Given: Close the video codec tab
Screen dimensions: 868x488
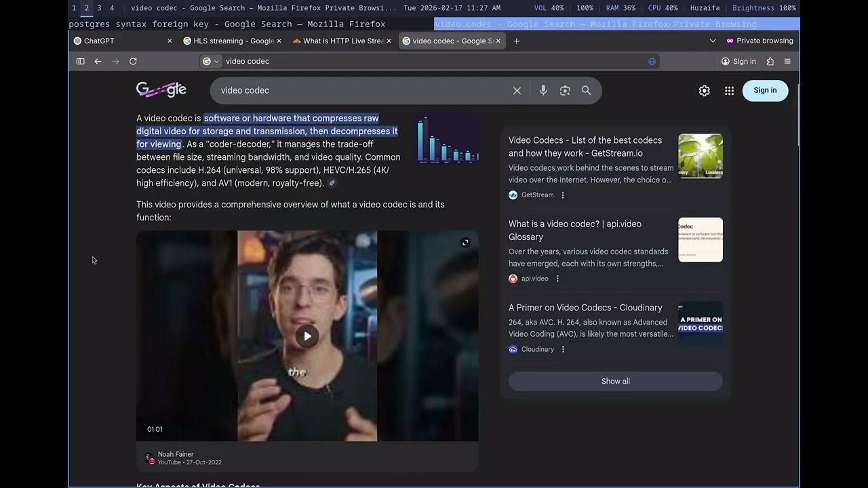Looking at the screenshot, I should 498,41.
